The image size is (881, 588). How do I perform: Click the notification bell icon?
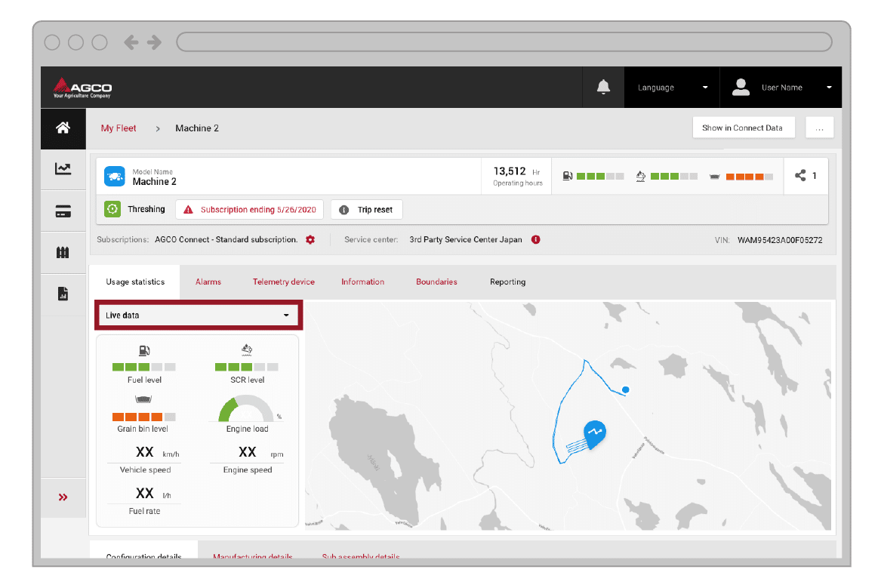point(603,88)
